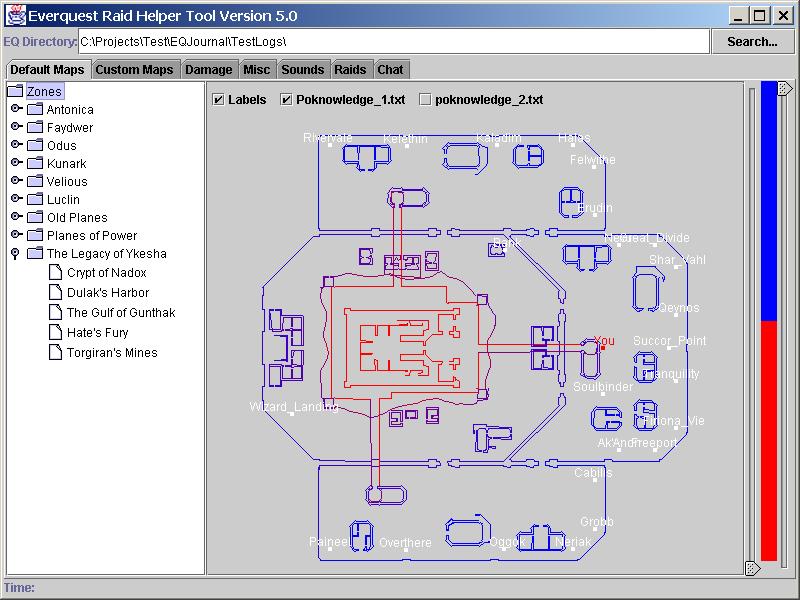Select Crypt of Nadox zone
This screenshot has width=800, height=600.
click(x=107, y=273)
